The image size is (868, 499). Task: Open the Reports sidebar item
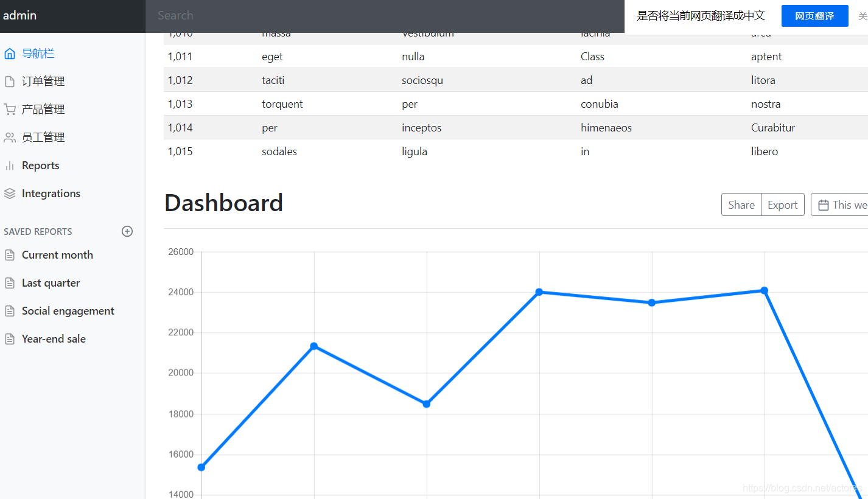point(40,166)
